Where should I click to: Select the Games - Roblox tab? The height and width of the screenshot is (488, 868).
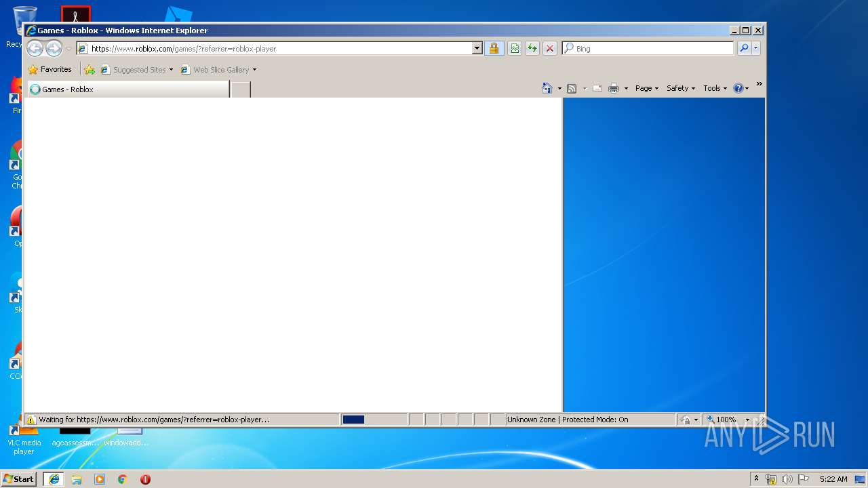pos(127,89)
